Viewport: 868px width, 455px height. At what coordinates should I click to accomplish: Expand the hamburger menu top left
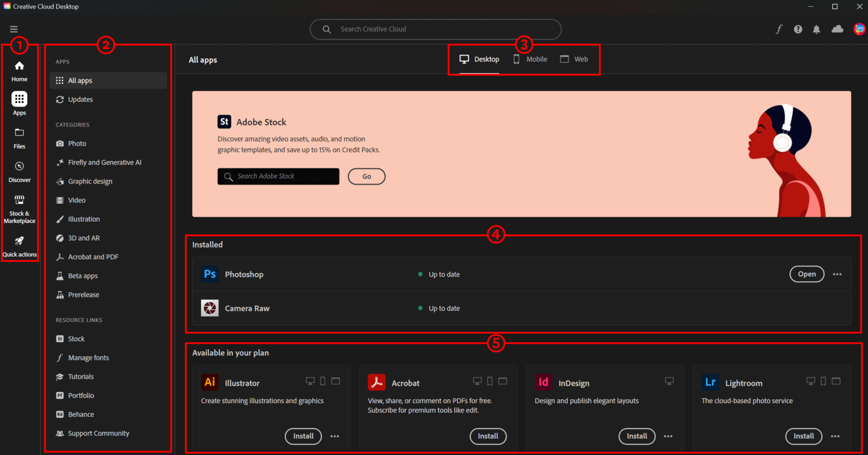14,29
